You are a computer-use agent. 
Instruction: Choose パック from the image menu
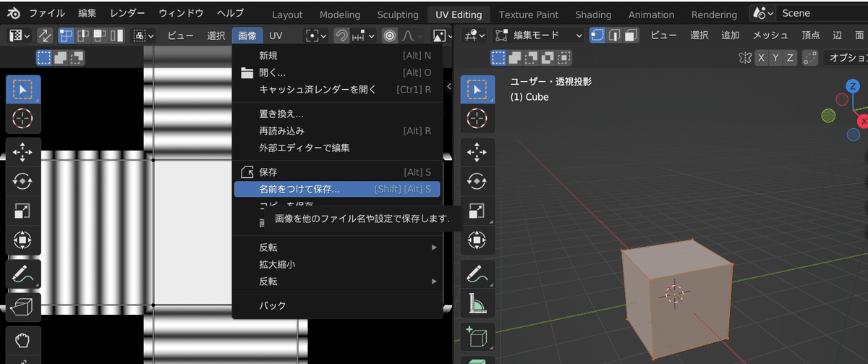pos(337,305)
